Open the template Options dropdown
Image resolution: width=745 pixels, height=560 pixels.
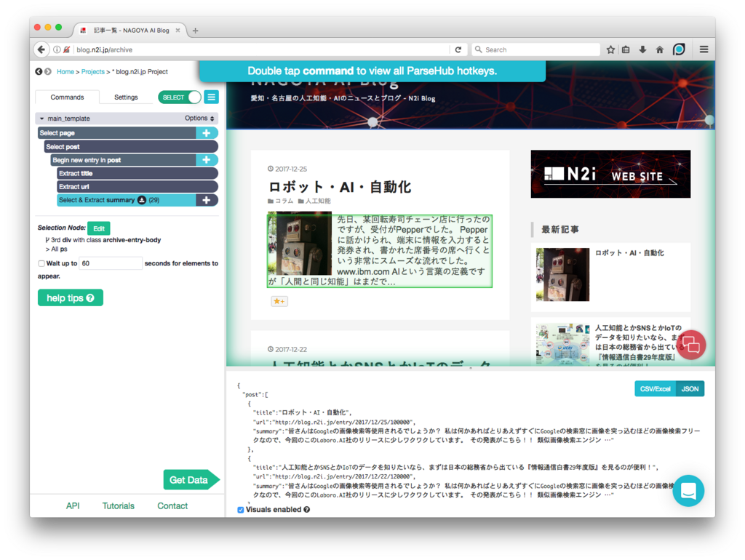coord(199,119)
